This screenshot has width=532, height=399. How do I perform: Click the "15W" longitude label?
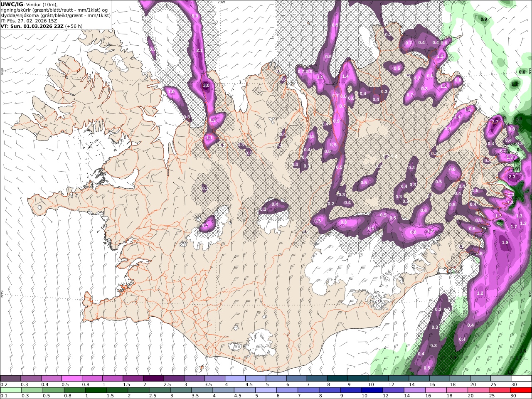point(440,2)
